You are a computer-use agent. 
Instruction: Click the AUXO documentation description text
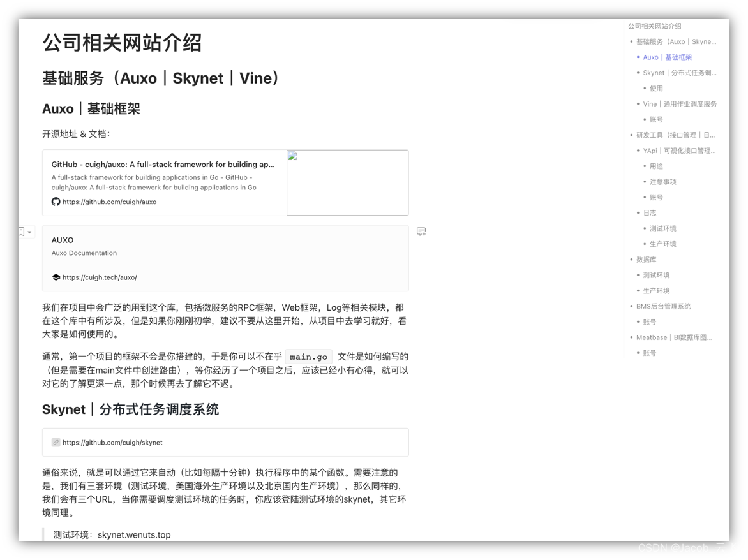(84, 253)
